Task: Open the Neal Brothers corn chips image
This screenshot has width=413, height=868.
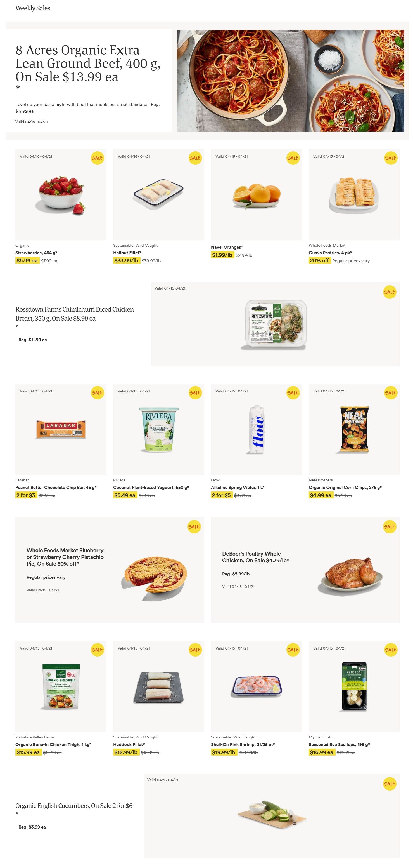Action: pos(354,430)
